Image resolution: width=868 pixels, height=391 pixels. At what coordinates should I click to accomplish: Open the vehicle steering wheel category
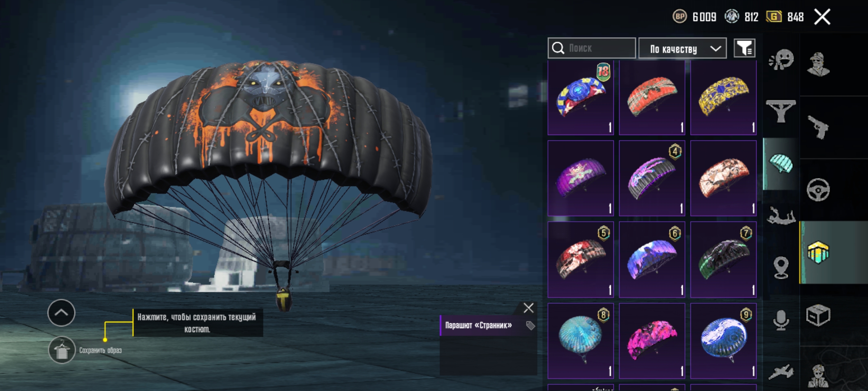tap(818, 190)
